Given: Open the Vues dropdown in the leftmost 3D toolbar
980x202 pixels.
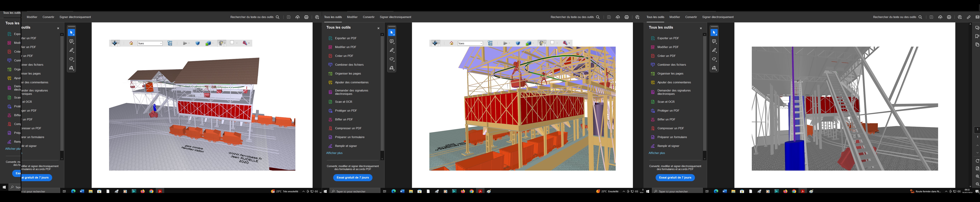Looking at the screenshot, I should (150, 43).
